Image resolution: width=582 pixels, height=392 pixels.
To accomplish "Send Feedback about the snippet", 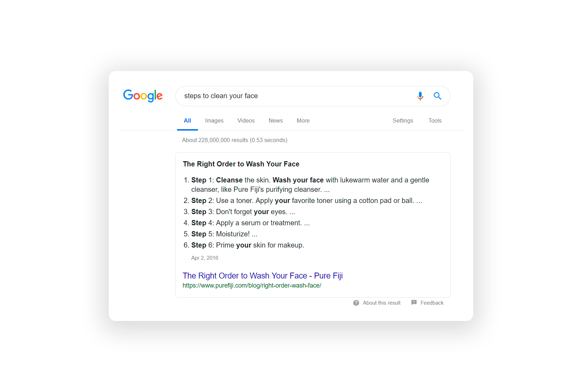I will [432, 303].
